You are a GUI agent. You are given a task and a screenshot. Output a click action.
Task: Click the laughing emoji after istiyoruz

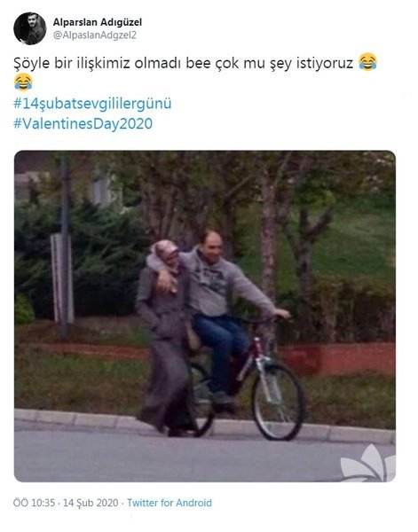(367, 62)
